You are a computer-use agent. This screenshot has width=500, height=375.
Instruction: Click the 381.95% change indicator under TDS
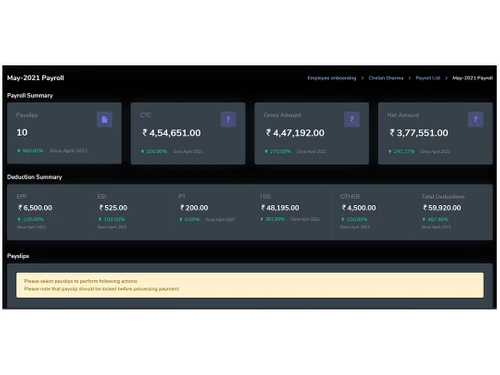coord(272,219)
